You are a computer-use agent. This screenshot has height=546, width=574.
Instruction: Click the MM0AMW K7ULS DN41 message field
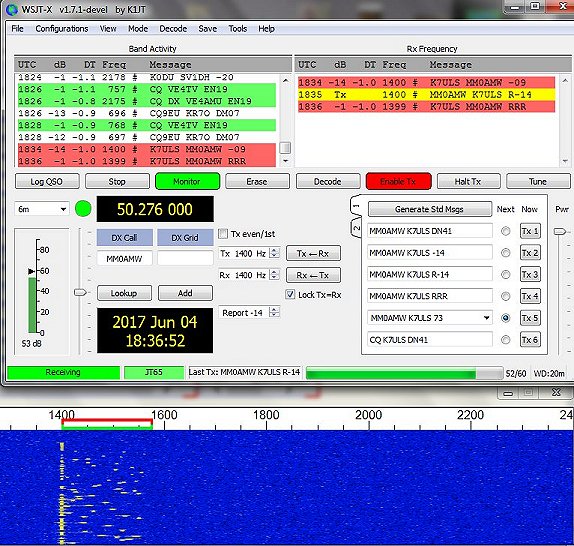(x=430, y=231)
